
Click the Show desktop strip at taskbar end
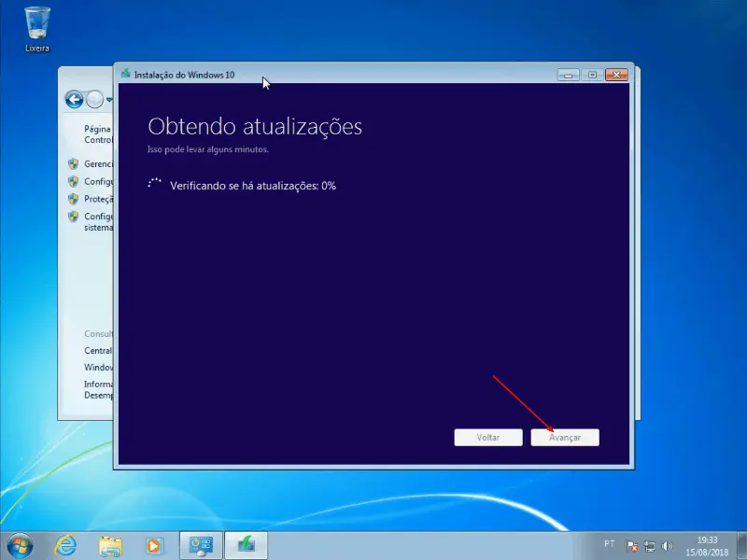pyautogui.click(x=741, y=546)
